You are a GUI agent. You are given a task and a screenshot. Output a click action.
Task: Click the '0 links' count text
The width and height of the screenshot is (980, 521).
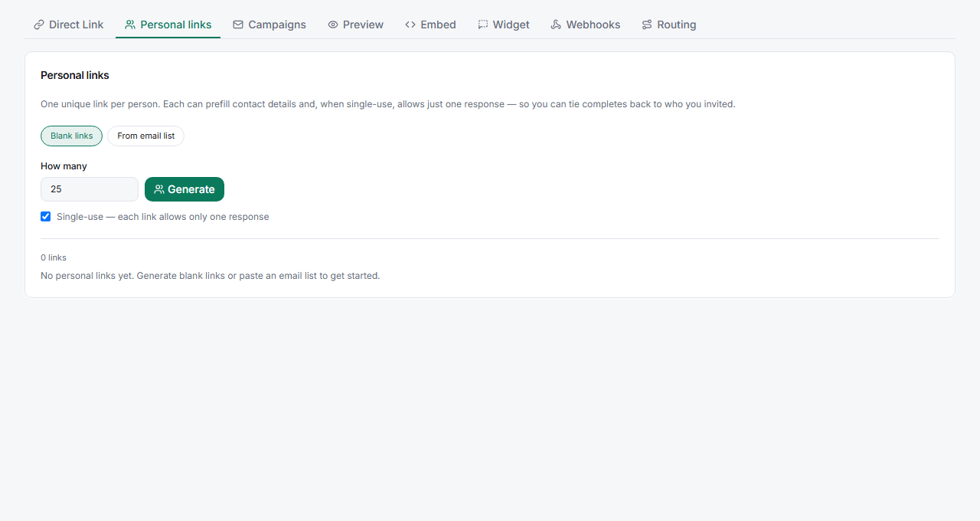click(54, 257)
